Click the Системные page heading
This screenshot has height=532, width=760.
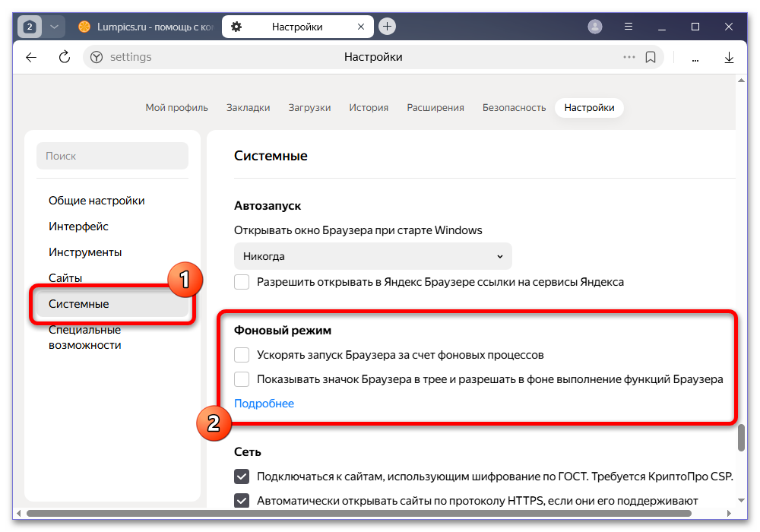coord(271,156)
